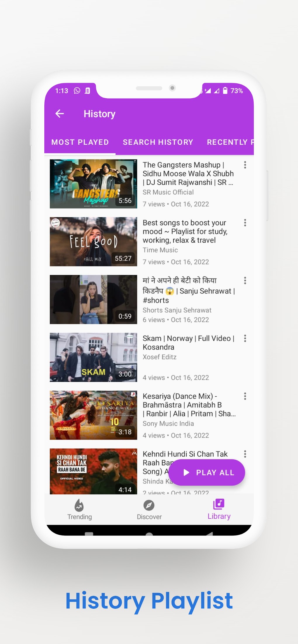This screenshot has height=644, width=298.
Task: Tap Xosef Editz channel name
Action: (x=160, y=357)
